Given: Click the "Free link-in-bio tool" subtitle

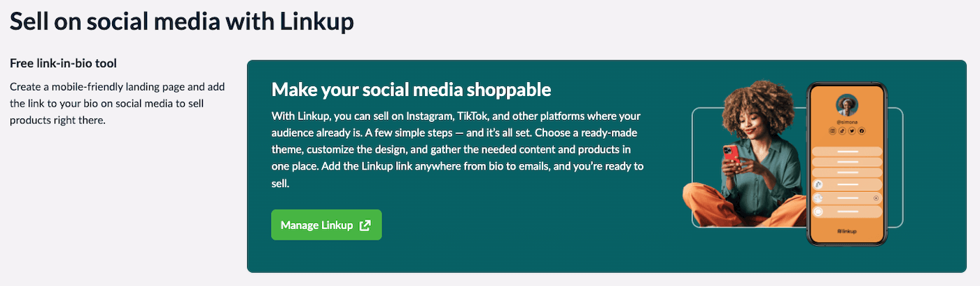Looking at the screenshot, I should [63, 63].
